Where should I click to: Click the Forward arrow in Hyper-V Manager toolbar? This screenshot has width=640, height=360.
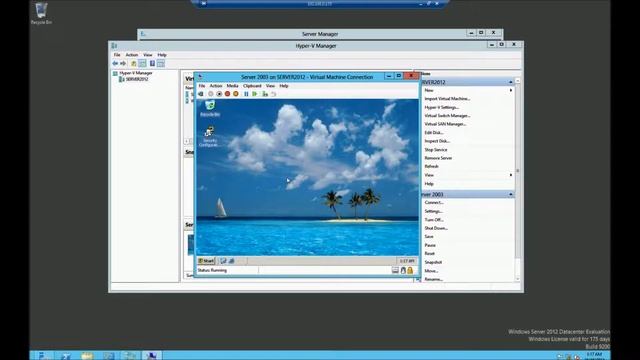pyautogui.click(x=123, y=63)
